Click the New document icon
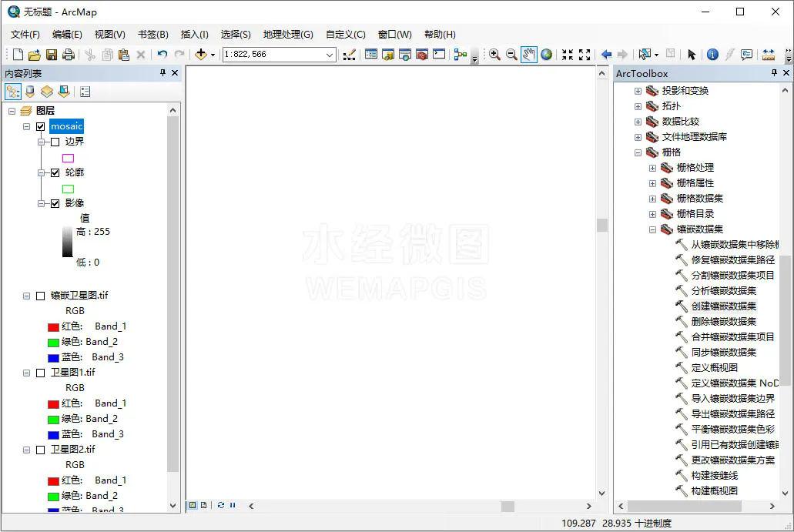The height and width of the screenshot is (532, 794). coord(18,54)
